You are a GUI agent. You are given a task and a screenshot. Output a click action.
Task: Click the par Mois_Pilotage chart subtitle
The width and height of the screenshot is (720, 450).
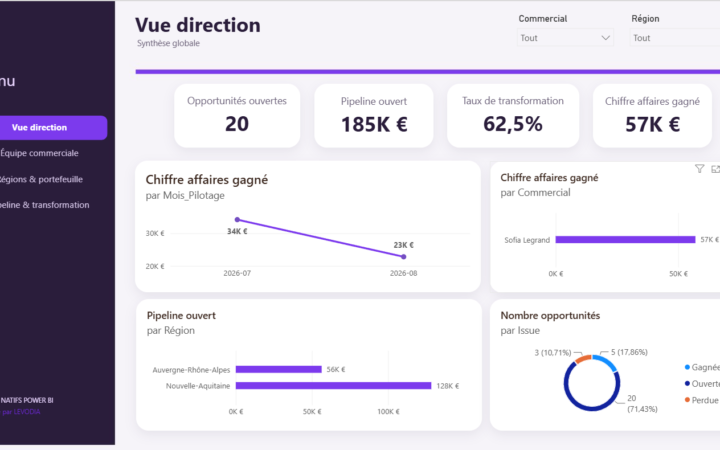pos(185,196)
